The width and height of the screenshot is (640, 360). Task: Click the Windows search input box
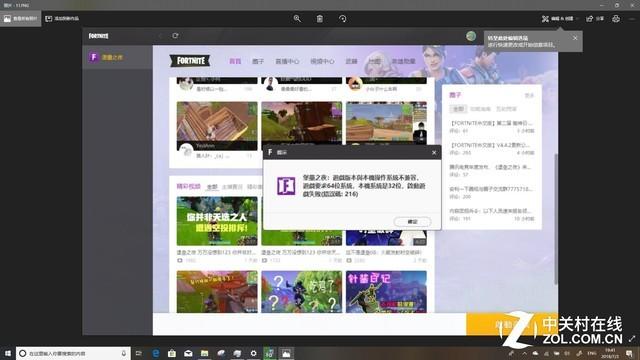73,353
